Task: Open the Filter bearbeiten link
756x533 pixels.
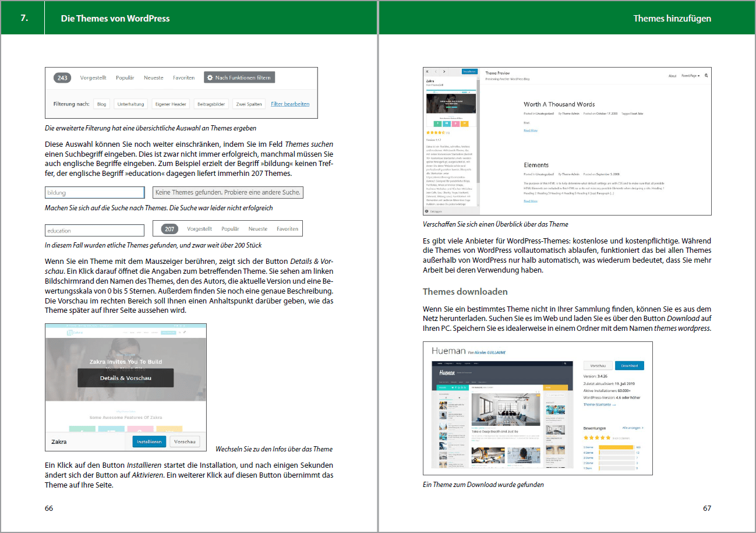Action: click(290, 104)
